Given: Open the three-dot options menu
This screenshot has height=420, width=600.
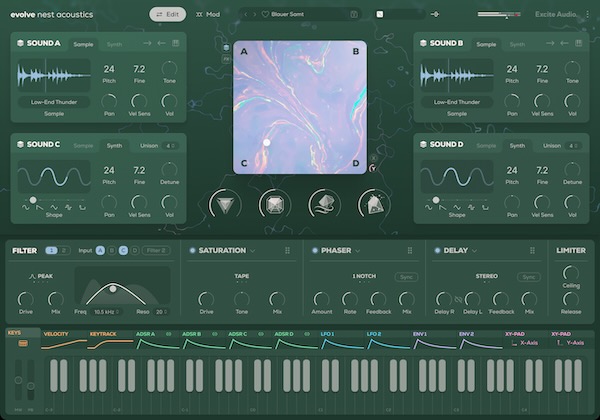Looking at the screenshot, I should click(x=588, y=15).
